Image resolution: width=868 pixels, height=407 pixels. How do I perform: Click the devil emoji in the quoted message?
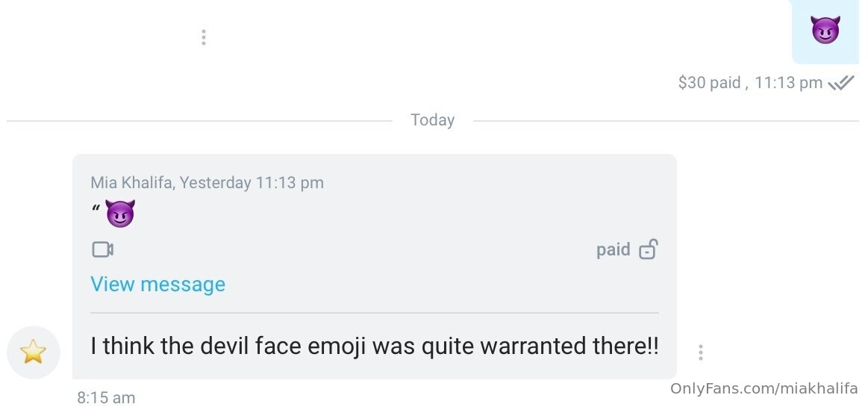[120, 213]
